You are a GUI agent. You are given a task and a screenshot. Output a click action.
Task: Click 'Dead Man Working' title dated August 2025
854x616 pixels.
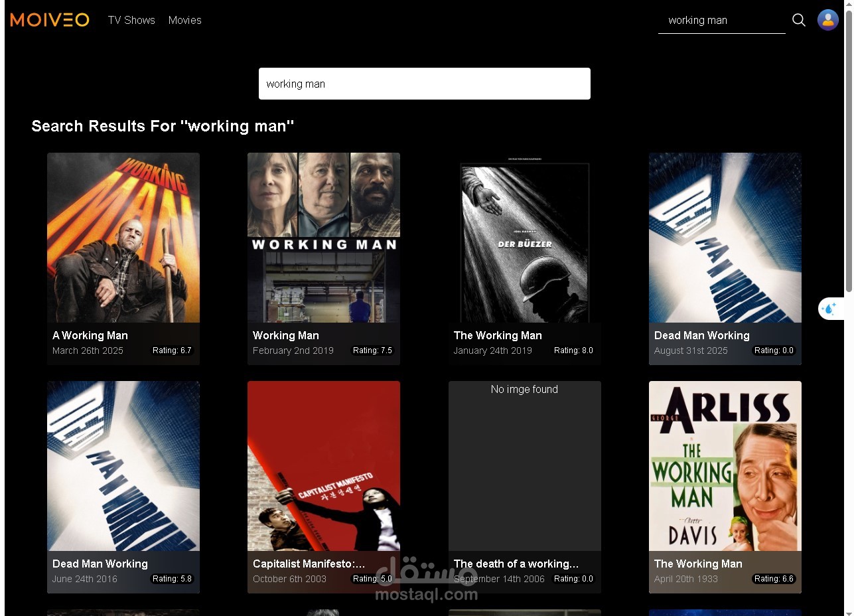[x=702, y=335]
